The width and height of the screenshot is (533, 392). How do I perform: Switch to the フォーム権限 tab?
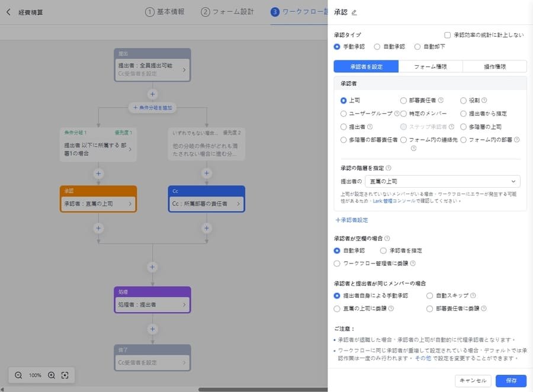[x=431, y=66]
